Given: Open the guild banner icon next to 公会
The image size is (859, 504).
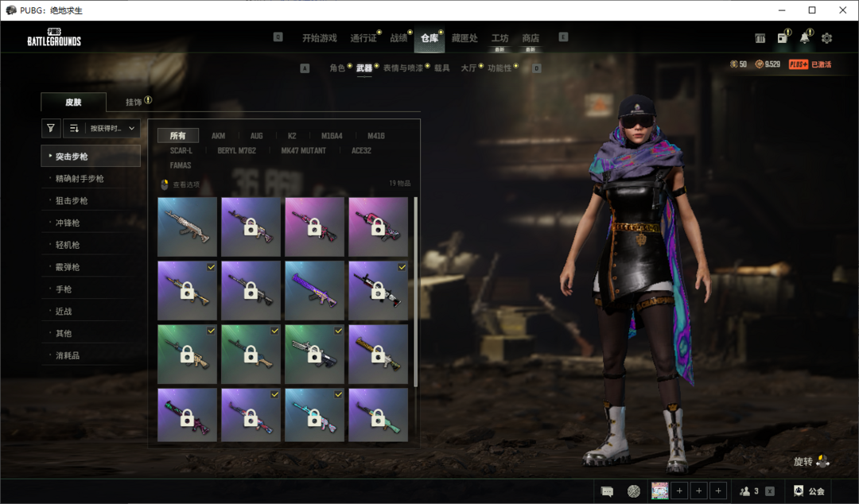Looking at the screenshot, I should coord(799,490).
